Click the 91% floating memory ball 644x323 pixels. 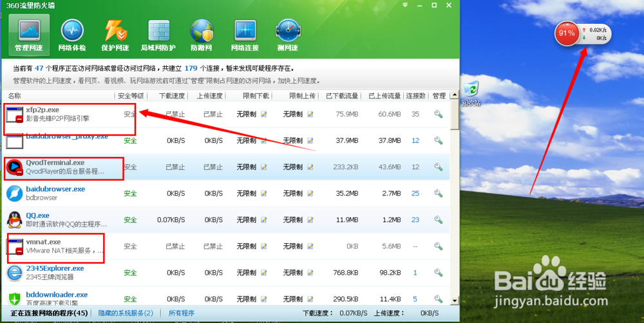click(x=567, y=33)
